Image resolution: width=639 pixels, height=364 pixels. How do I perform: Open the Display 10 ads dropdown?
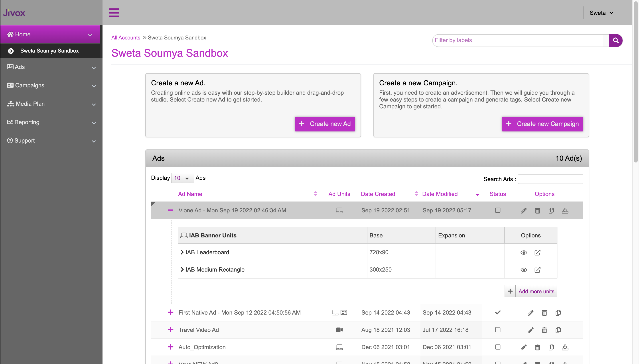tap(182, 178)
